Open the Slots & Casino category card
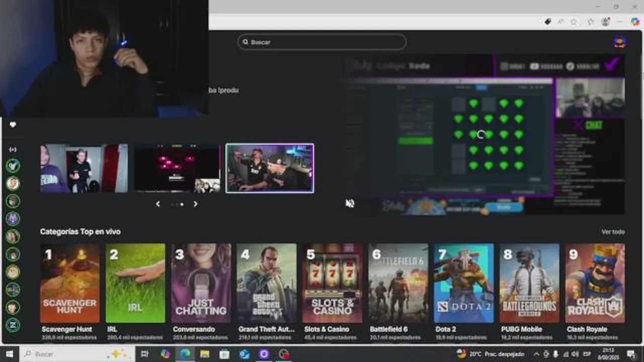644x362 pixels. [x=333, y=283]
